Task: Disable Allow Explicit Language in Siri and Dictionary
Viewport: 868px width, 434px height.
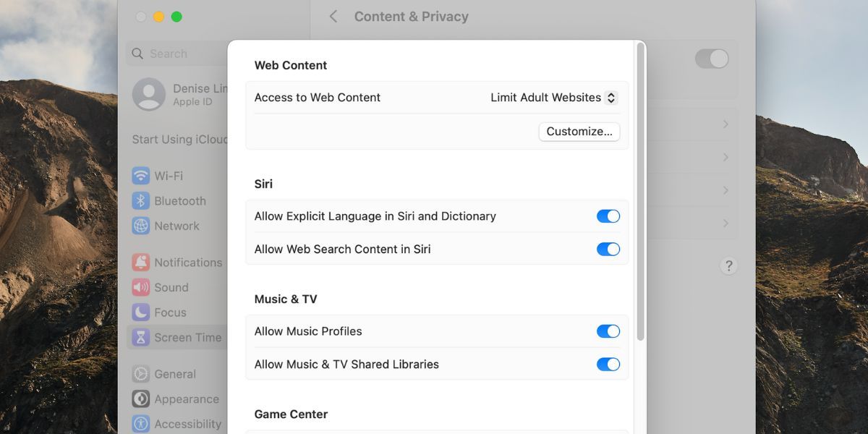Action: pos(608,216)
